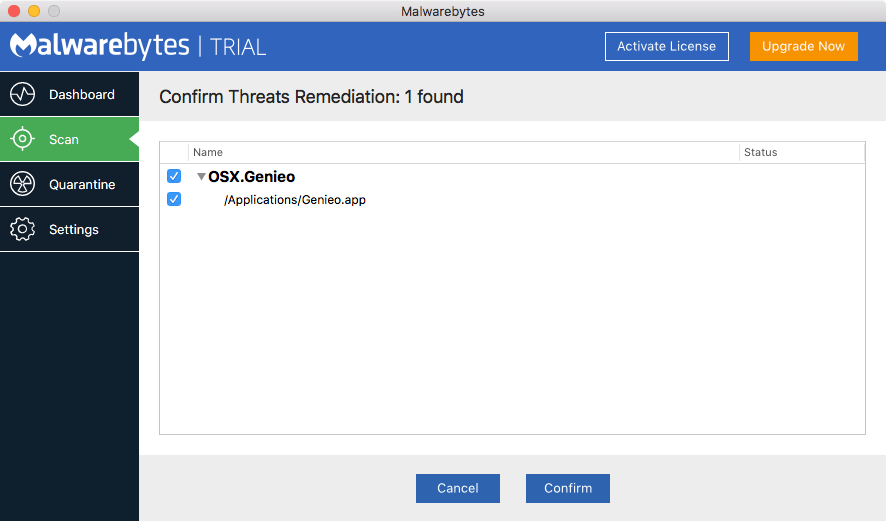The image size is (886, 521).
Task: Click the Malwarebytes window title bar
Action: (442, 11)
